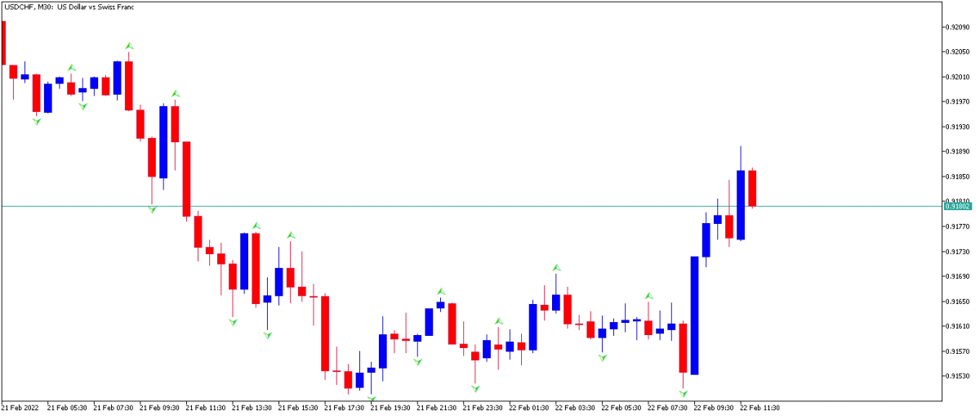Image resolution: width=980 pixels, height=416 pixels.
Task: Select the current bid price label 0.91802
Action: click(958, 206)
